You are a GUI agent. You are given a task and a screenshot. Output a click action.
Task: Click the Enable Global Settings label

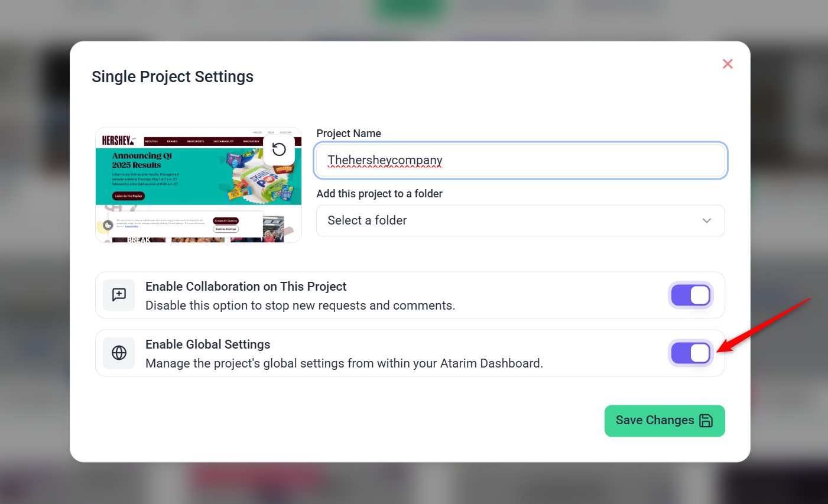[x=208, y=344]
